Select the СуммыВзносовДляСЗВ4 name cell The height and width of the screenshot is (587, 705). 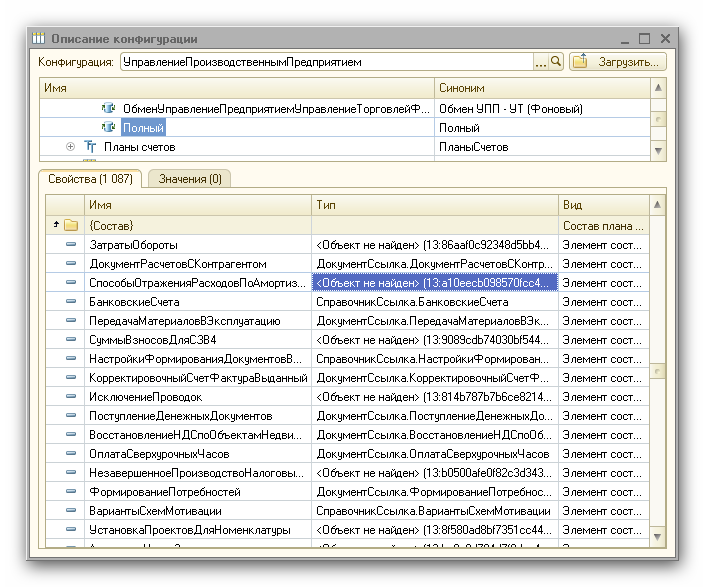pos(198,340)
